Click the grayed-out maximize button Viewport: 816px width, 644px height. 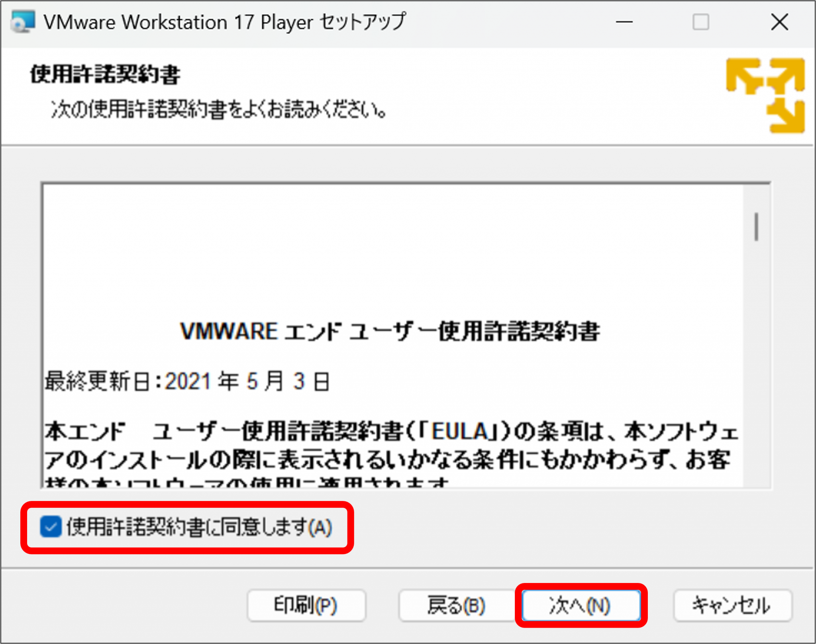(700, 22)
